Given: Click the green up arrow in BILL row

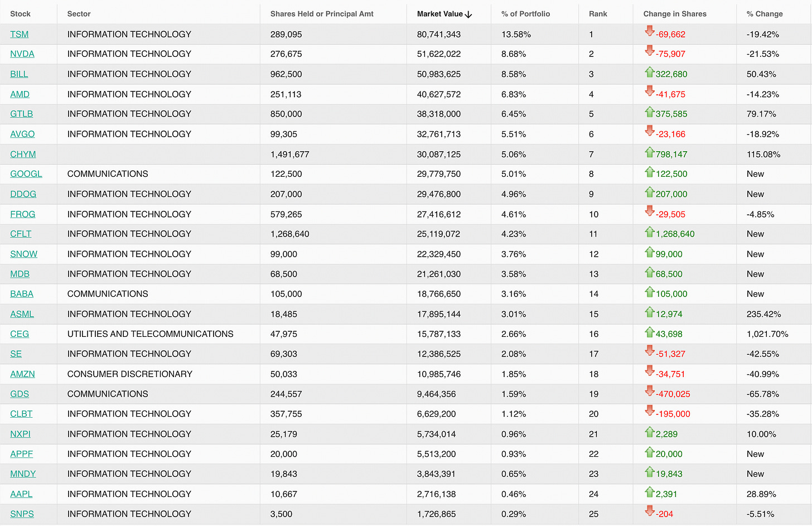Looking at the screenshot, I should [x=649, y=72].
